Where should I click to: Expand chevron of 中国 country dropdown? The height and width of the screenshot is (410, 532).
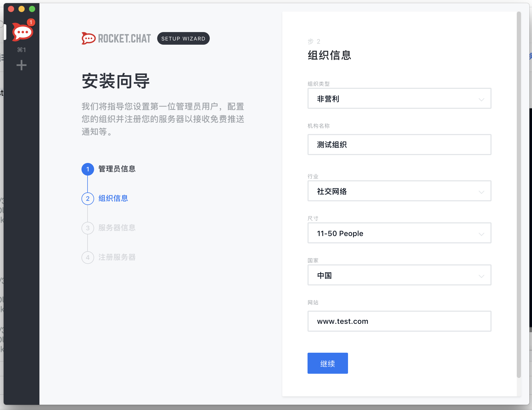481,276
